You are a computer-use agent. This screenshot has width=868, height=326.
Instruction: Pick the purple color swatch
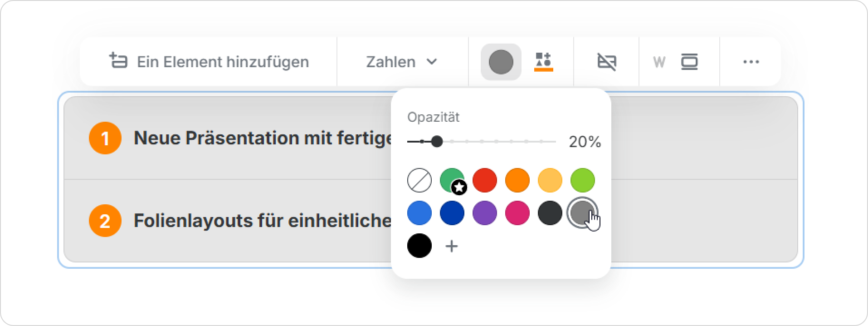[485, 213]
